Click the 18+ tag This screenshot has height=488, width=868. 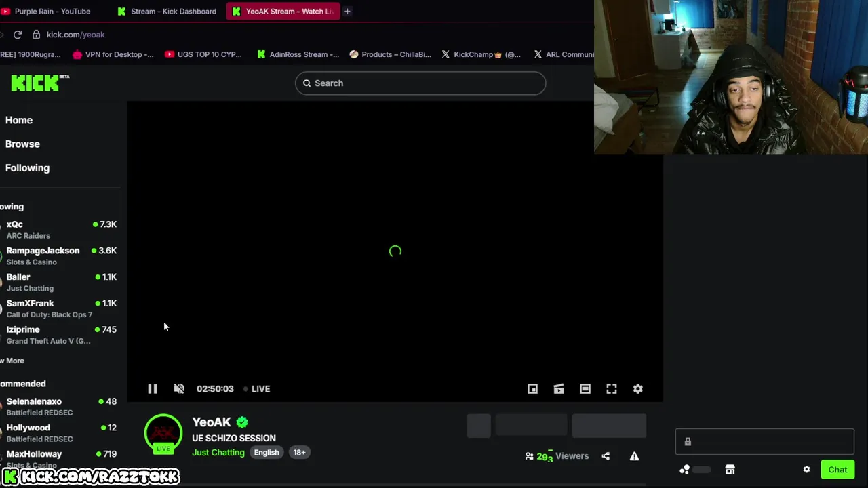(x=299, y=452)
